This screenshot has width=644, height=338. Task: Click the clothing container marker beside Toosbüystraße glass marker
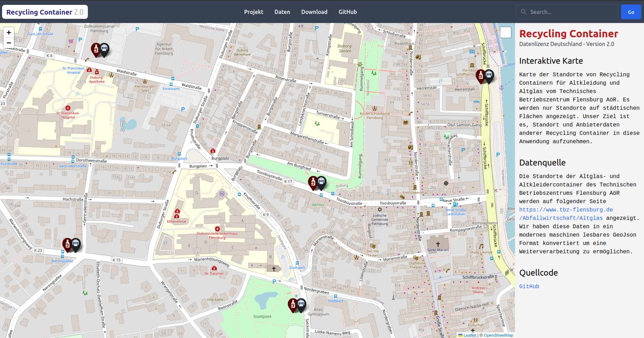(x=321, y=182)
